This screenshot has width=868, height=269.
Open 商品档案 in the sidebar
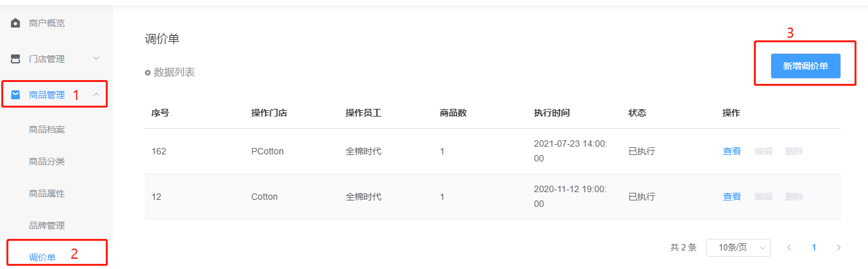tap(47, 129)
